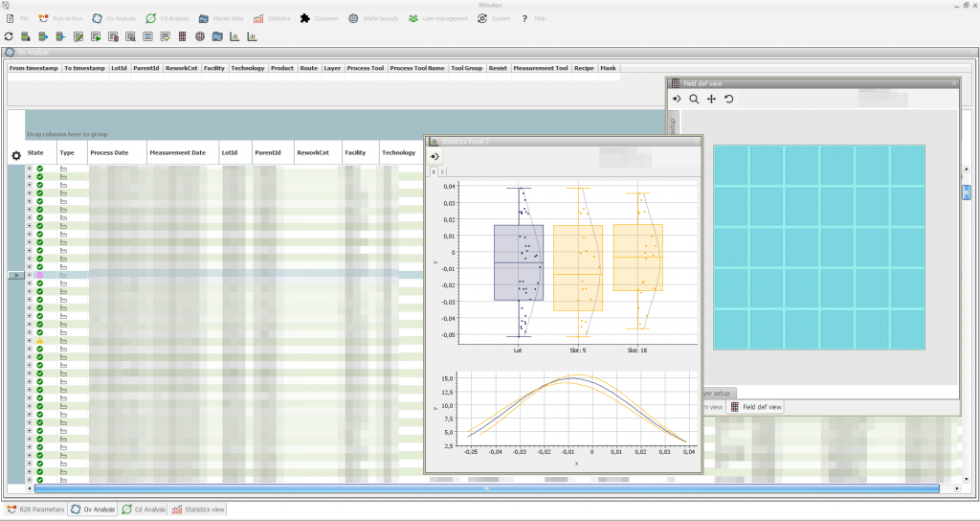Select zoom magnifier in Field def view
Screen dimensions: 980x521
click(x=694, y=99)
